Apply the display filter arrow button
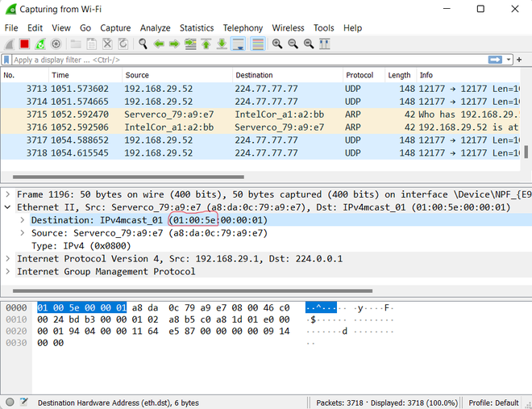The height and width of the screenshot is (409, 532). tap(495, 60)
